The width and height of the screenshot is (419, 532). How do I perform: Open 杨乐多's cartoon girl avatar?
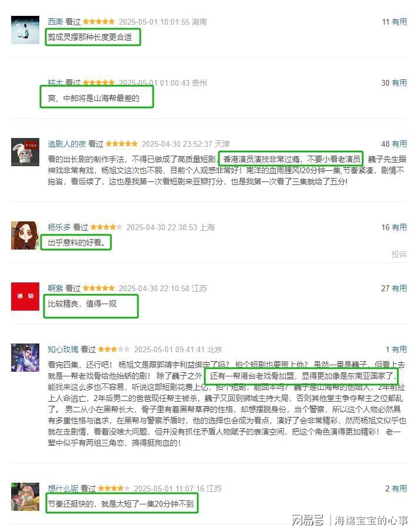[x=25, y=235]
